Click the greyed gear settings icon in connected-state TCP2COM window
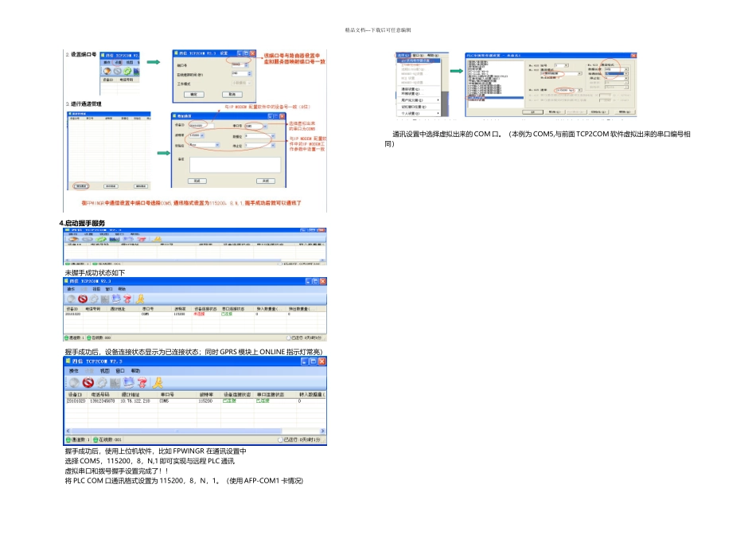Image resolution: width=756 pixels, height=535 pixels. (101, 383)
